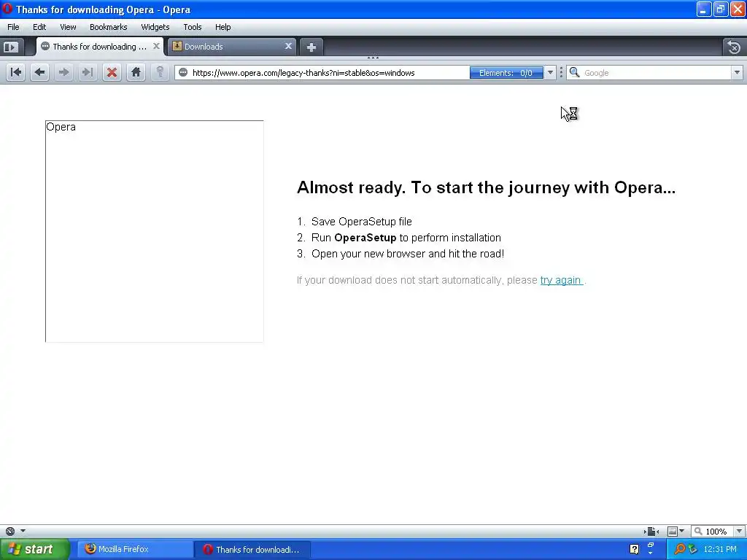Click the site info badge in address bar
The height and width of the screenshot is (560, 747).
pos(183,72)
